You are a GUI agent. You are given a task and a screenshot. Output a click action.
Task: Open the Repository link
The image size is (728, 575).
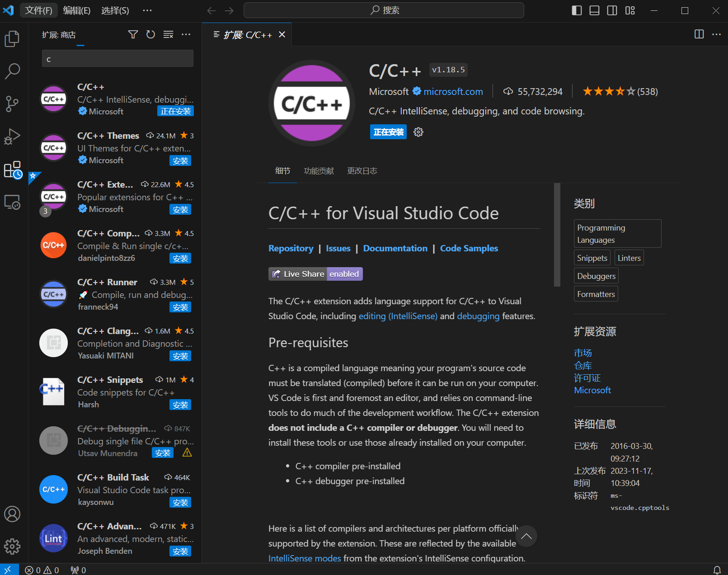291,248
